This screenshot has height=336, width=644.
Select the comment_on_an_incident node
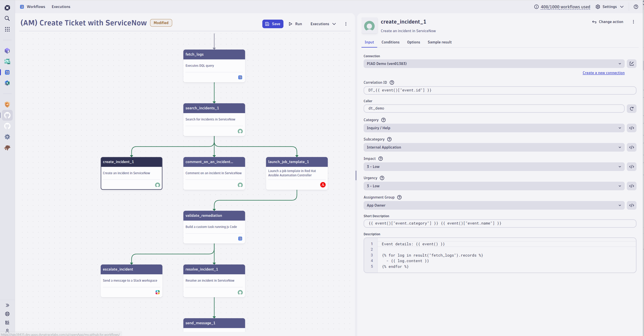(214, 173)
